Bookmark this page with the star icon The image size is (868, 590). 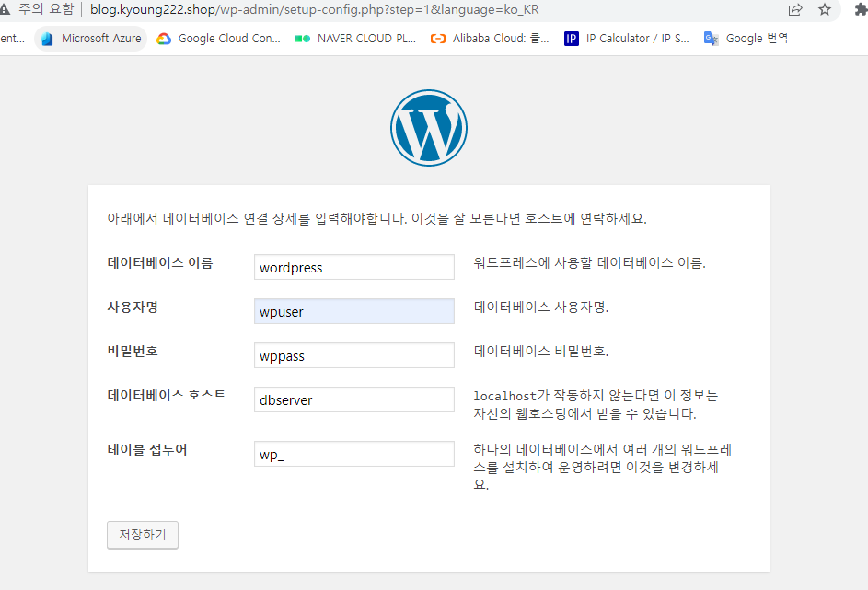tap(825, 9)
